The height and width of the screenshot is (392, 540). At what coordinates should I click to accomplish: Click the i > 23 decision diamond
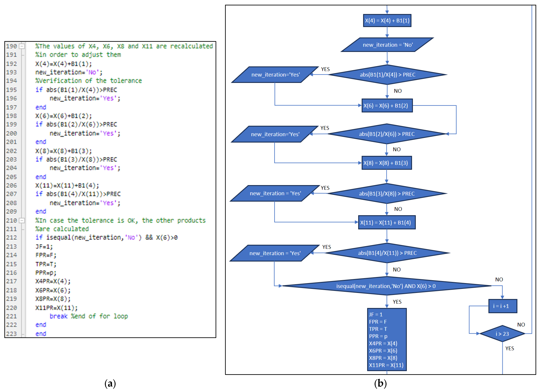pos(502,334)
